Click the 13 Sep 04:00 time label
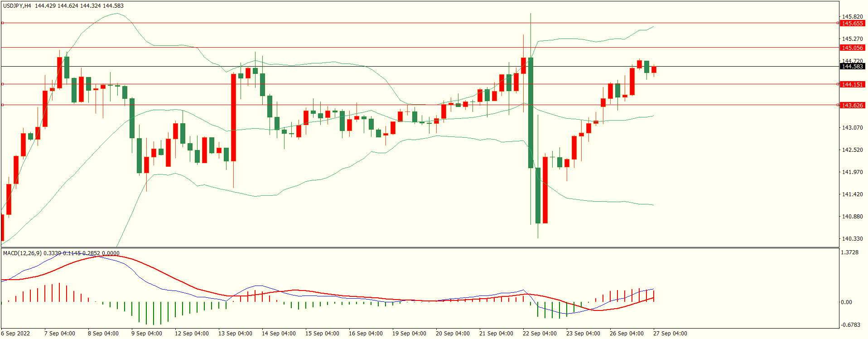Viewport: 868px width, 339px height. coord(236,334)
